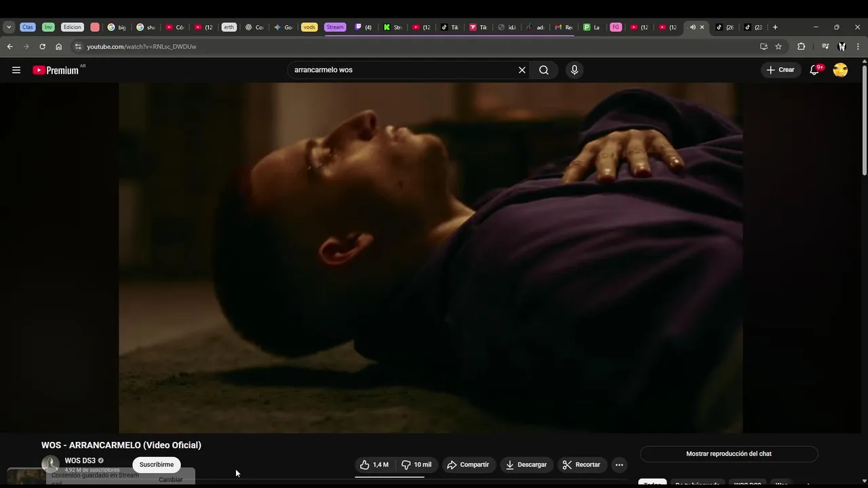Open the FG tab group
Image resolution: width=868 pixels, height=488 pixels.
(x=615, y=27)
